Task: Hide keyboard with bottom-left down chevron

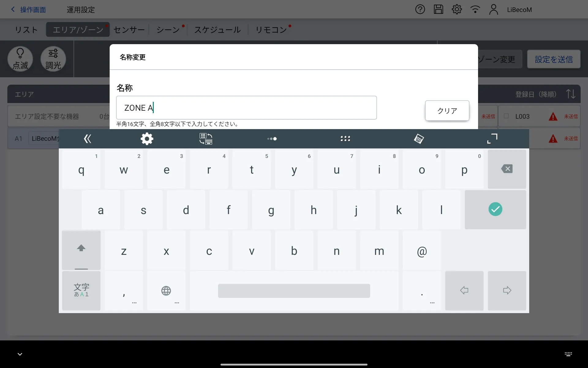Action: tap(20, 354)
